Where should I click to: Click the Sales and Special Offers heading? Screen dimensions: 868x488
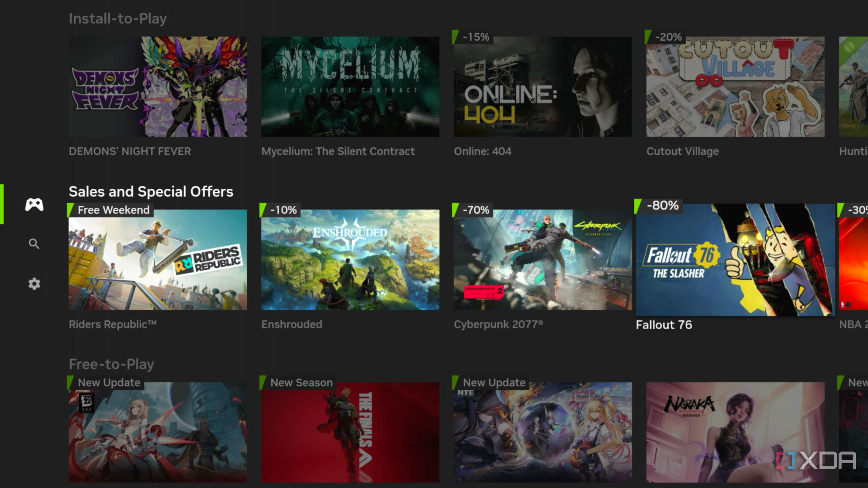151,191
